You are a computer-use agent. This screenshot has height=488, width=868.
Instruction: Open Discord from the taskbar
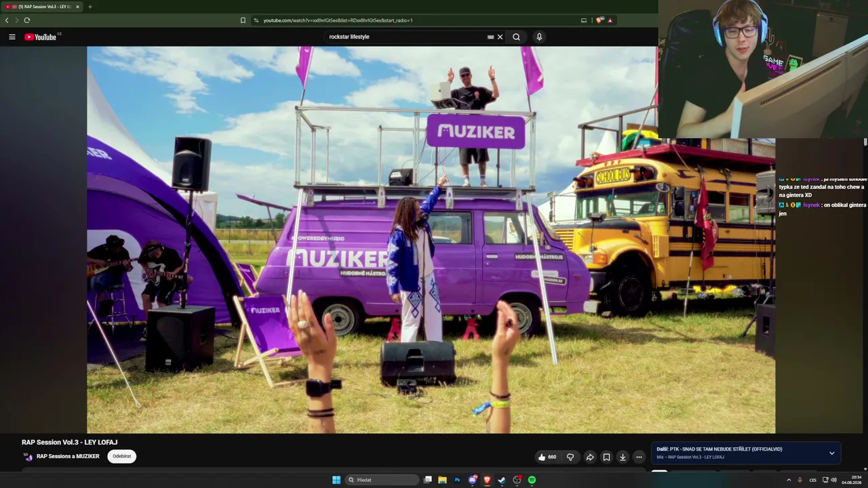(473, 480)
